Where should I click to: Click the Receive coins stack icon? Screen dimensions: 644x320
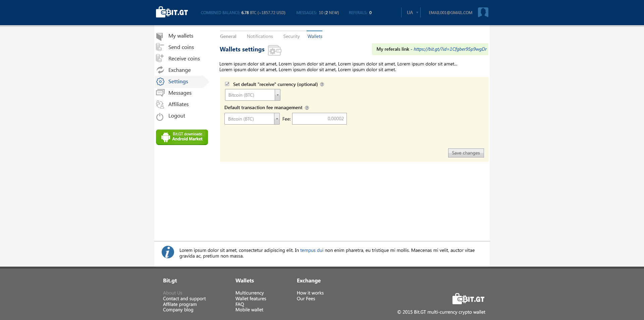click(x=160, y=58)
